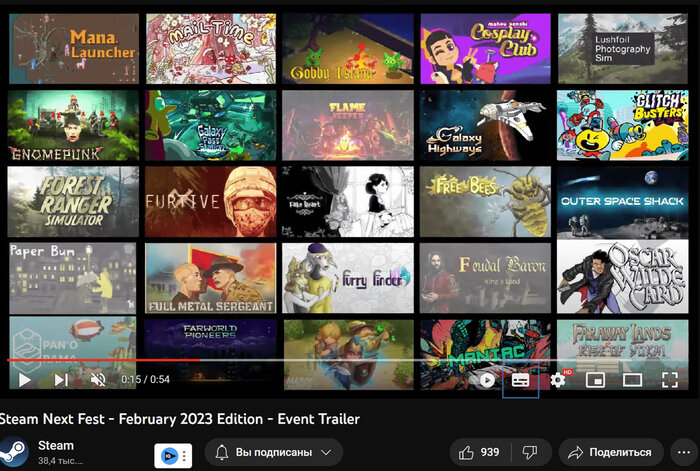Open the three-dot more actions menu
The width and height of the screenshot is (700, 471).
click(684, 452)
